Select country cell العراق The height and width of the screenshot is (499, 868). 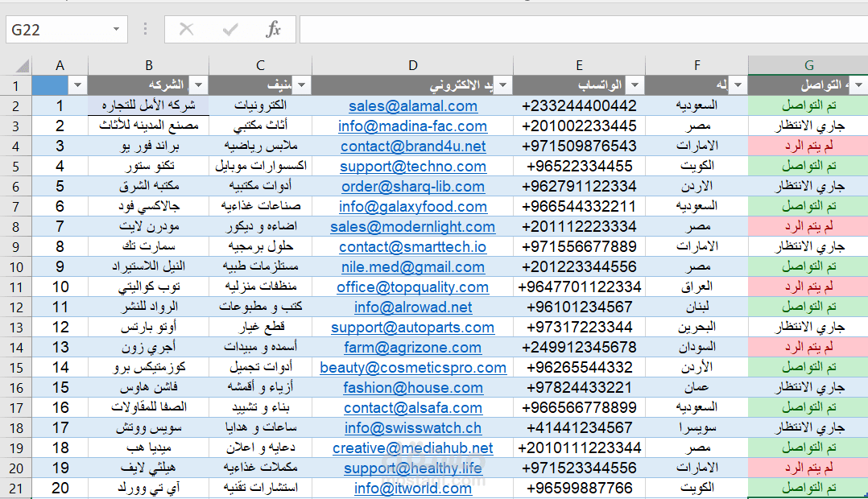point(696,287)
